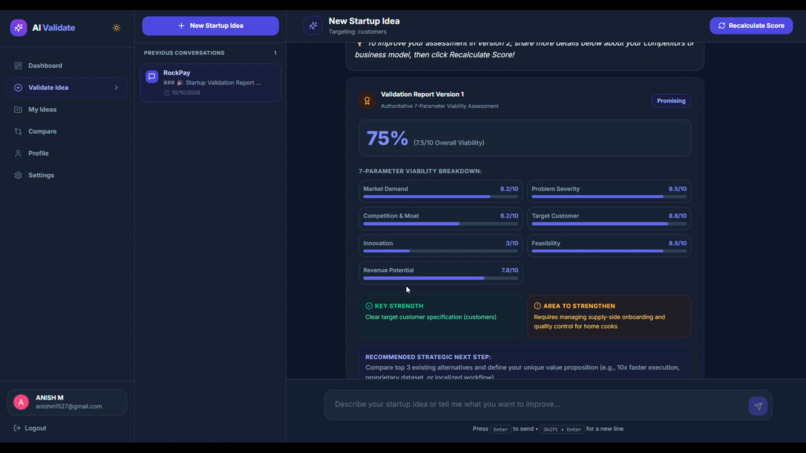806x453 pixels.
Task: Click the Revenue Potential parameter card
Action: (441, 273)
